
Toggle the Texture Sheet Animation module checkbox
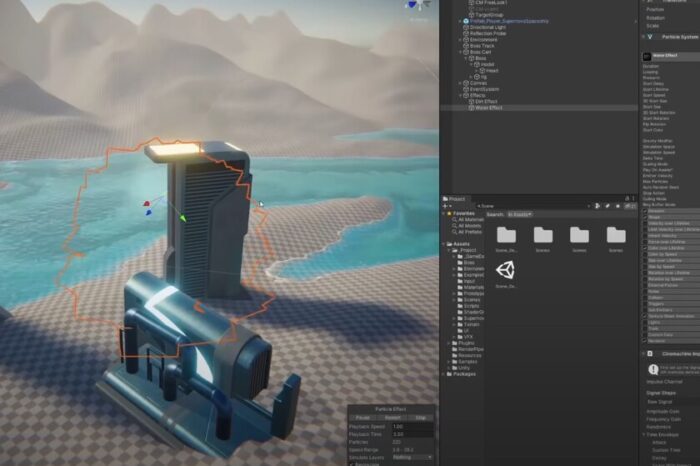tap(645, 316)
